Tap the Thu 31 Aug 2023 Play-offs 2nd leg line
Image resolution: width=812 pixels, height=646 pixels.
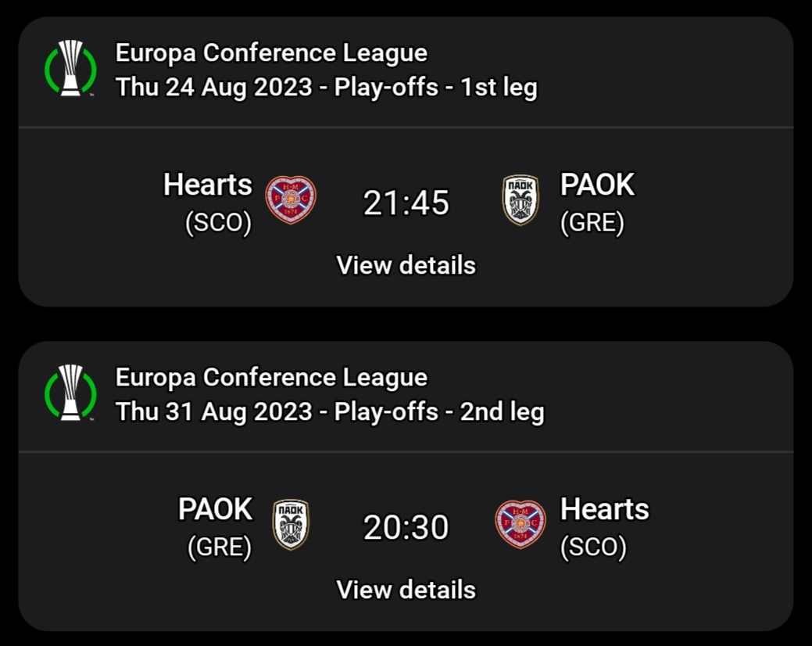pyautogui.click(x=330, y=411)
